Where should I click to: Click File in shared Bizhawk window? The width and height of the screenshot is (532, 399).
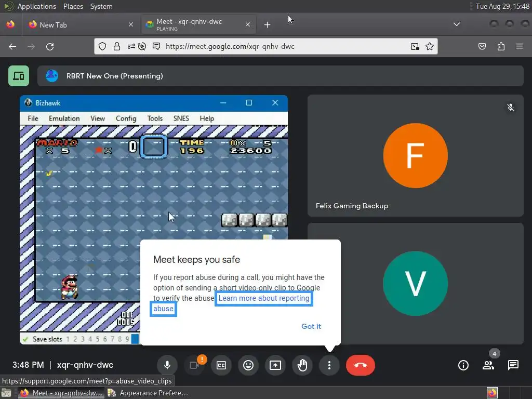(33, 118)
